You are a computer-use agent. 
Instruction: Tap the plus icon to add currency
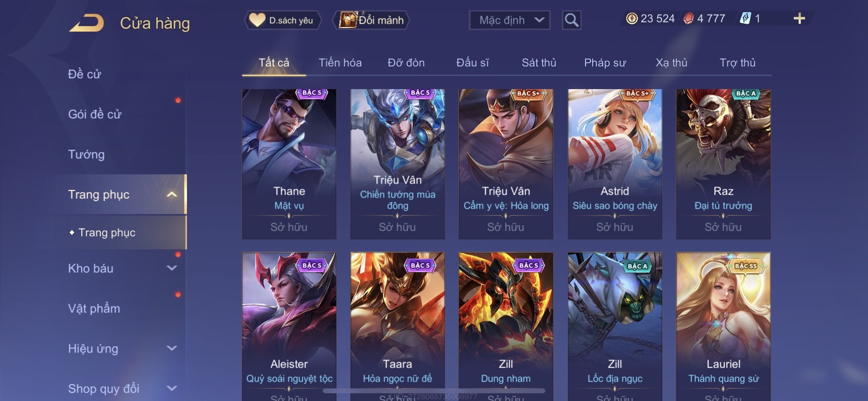(799, 18)
